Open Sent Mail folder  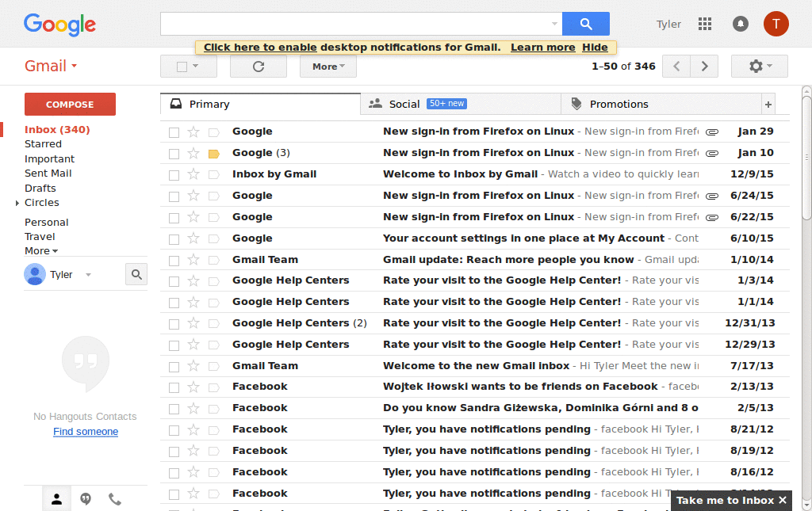point(48,174)
